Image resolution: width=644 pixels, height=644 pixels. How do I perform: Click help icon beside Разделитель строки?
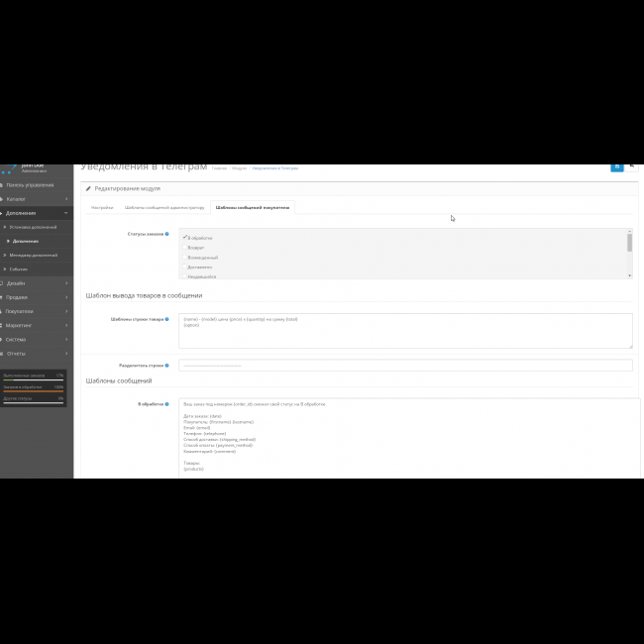166,365
